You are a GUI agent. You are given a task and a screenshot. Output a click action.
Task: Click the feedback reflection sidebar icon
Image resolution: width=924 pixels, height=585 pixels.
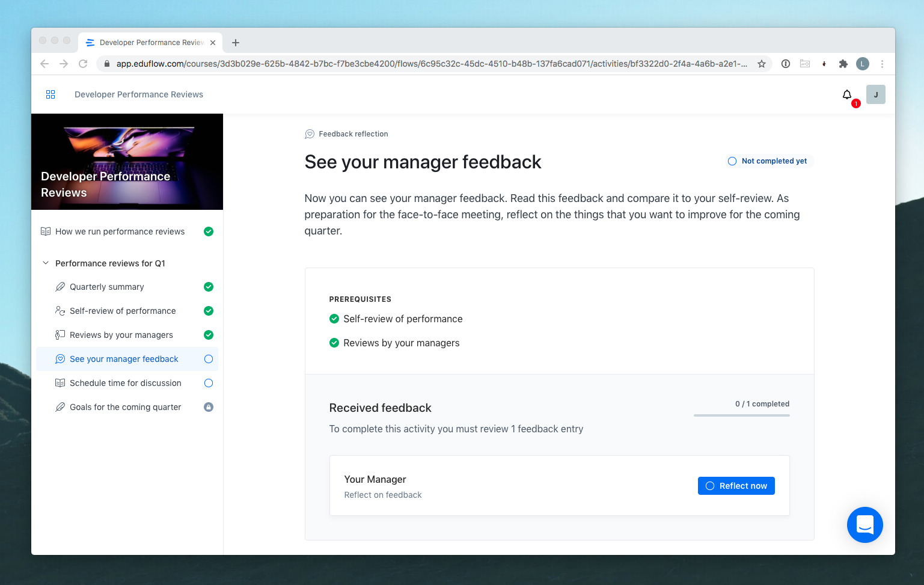[60, 359]
